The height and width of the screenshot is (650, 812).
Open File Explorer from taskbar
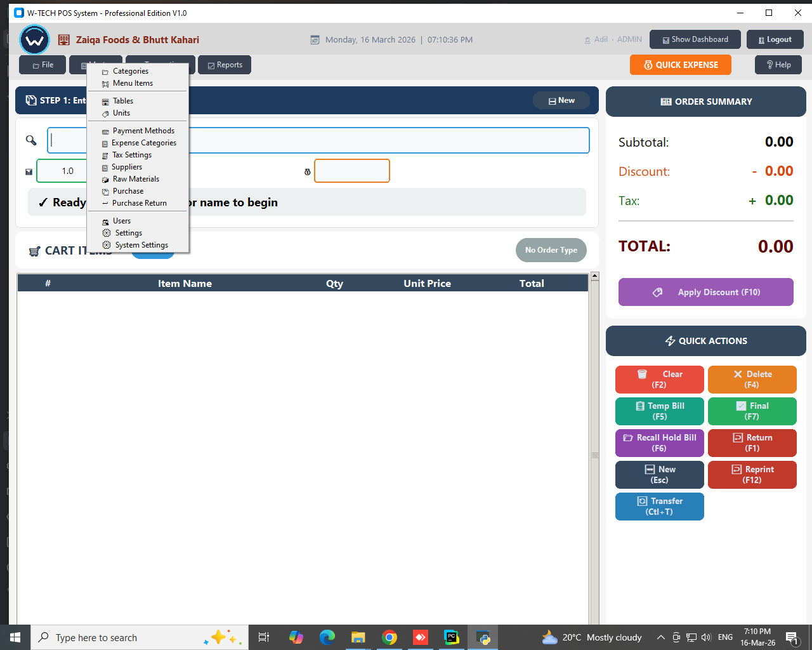[358, 637]
